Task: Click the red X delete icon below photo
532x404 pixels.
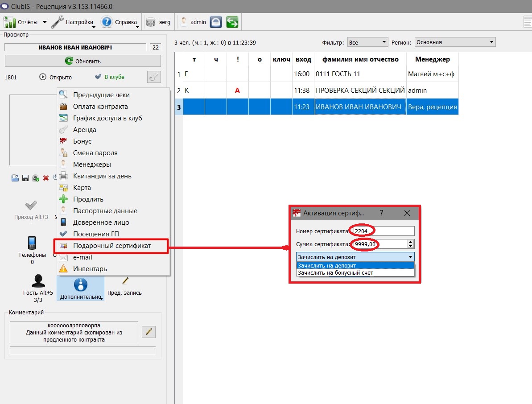Action: (46, 178)
